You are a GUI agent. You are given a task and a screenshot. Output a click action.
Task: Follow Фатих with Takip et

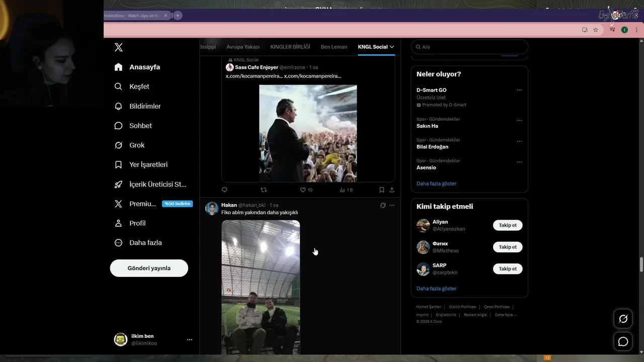point(508,247)
